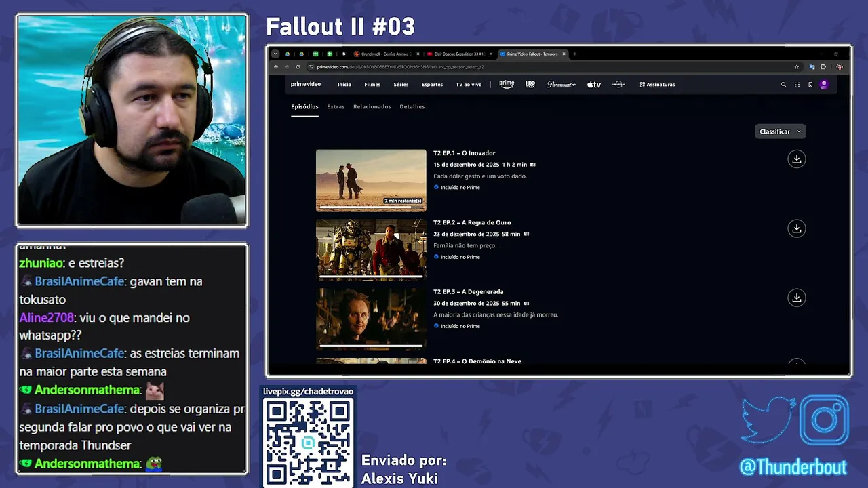Viewport: 868px width, 488px height.
Task: Bookmark this page with the star icon
Action: [797, 67]
